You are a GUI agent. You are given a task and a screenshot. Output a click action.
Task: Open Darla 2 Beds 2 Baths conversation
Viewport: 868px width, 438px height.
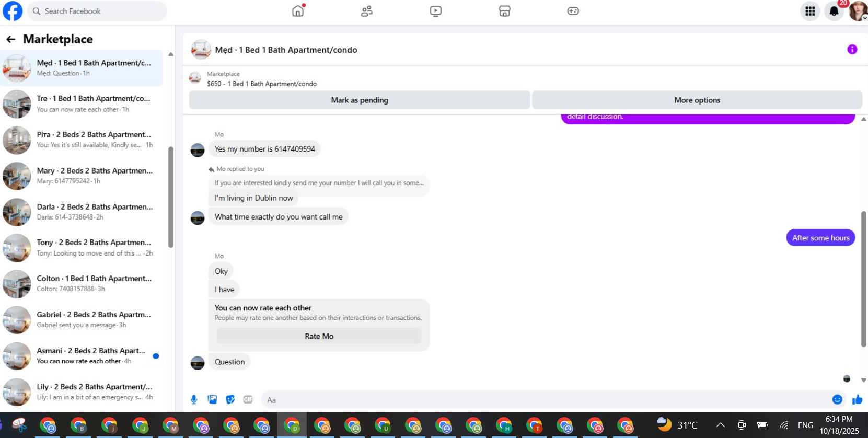pyautogui.click(x=82, y=212)
